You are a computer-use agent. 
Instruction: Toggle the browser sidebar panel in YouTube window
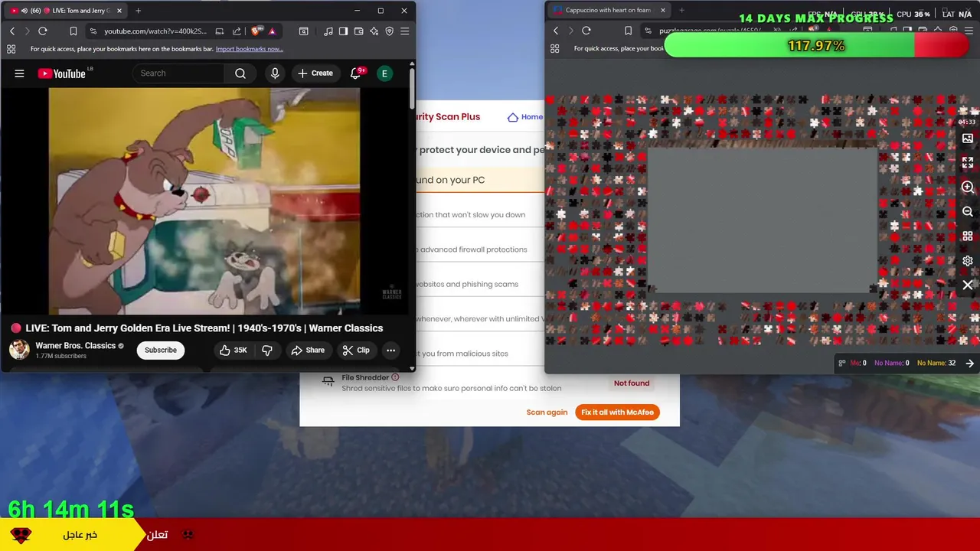coord(344,31)
